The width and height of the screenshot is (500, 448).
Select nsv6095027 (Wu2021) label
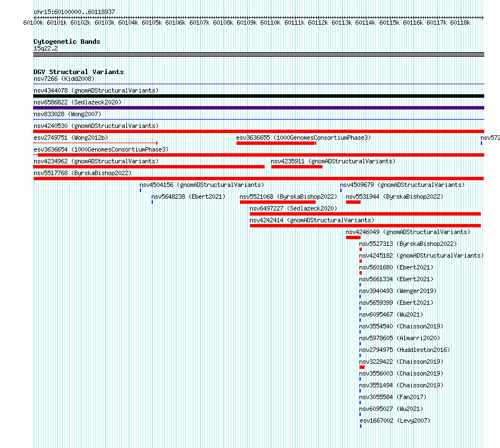click(x=391, y=409)
